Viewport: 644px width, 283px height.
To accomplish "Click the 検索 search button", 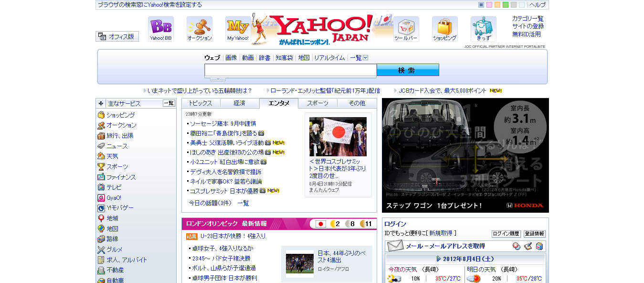I will (408, 70).
